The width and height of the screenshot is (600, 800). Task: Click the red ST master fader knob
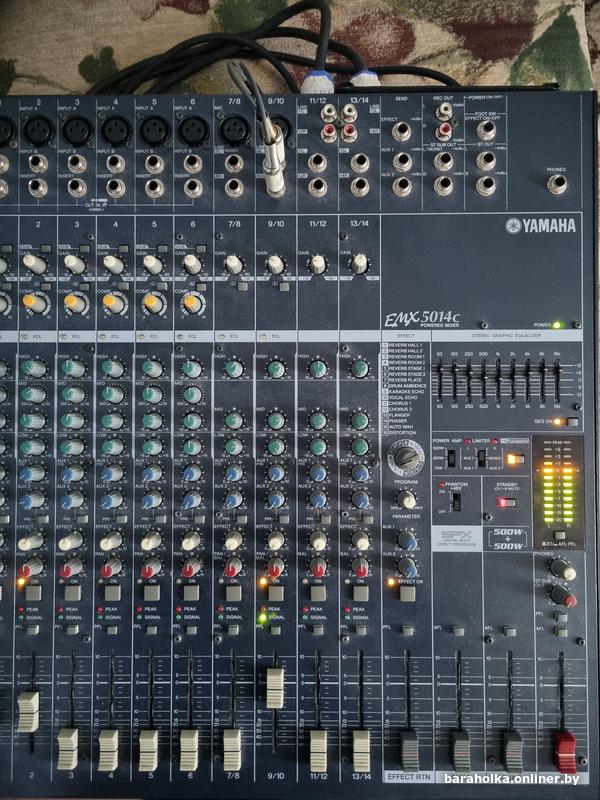tap(566, 753)
